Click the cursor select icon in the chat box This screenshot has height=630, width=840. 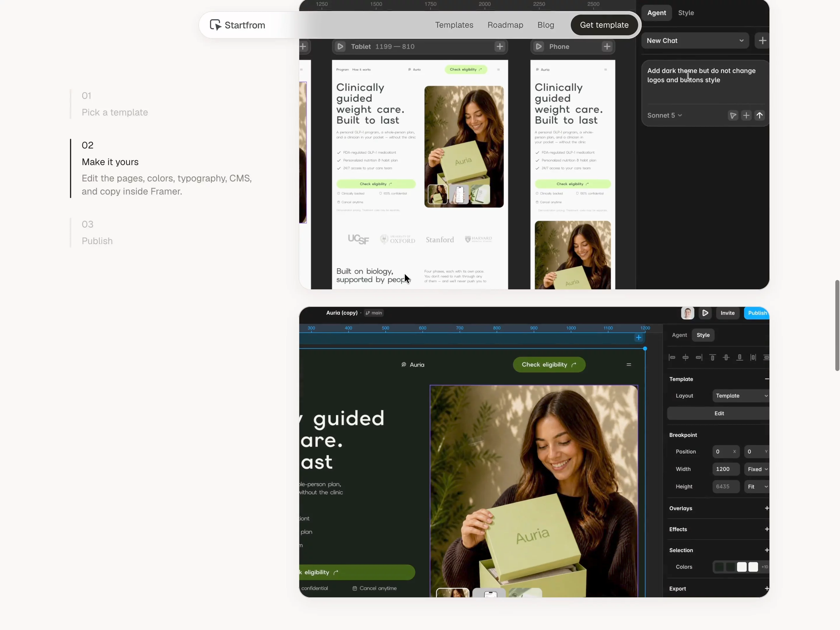coord(733,116)
